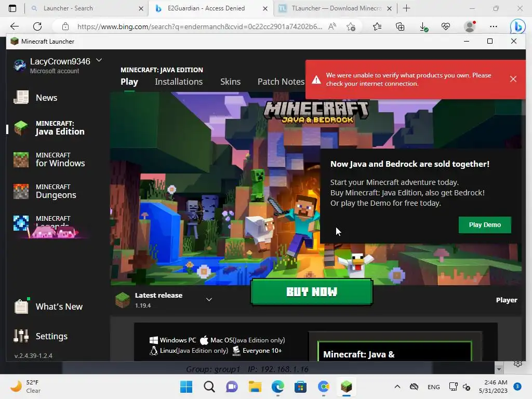Image resolution: width=532 pixels, height=399 pixels.
Task: Open Edge Collections
Action: [400, 26]
